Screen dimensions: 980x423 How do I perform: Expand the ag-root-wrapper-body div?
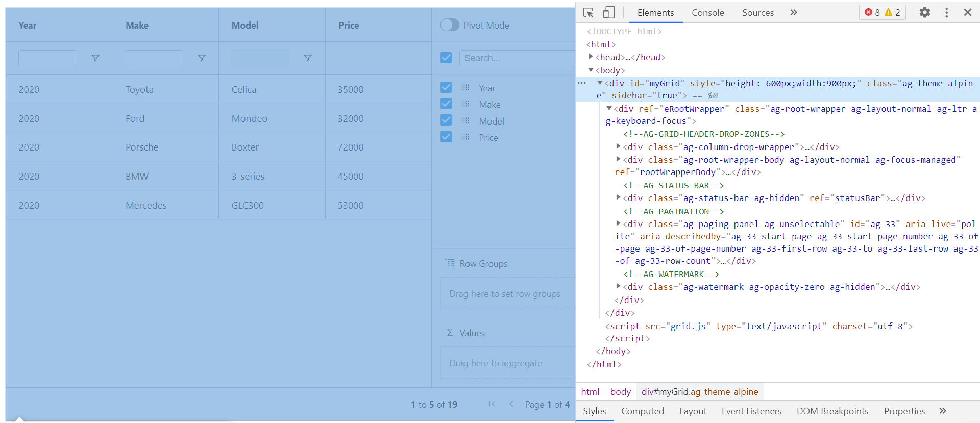click(x=618, y=159)
